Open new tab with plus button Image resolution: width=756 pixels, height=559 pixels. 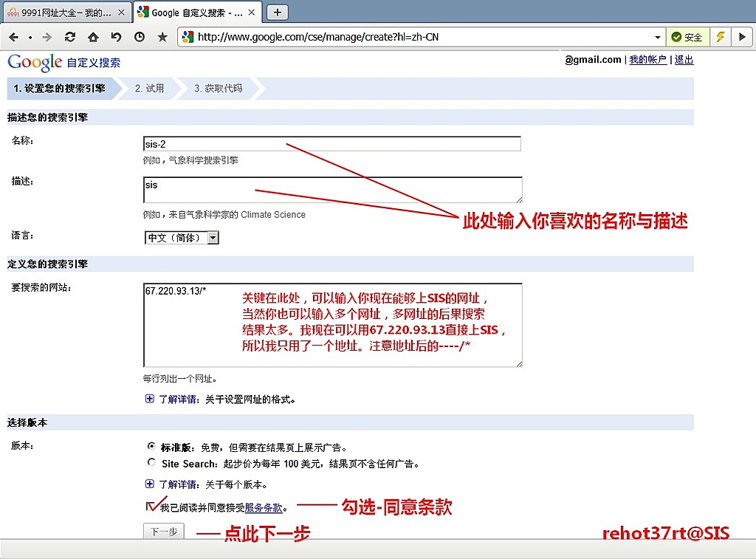tap(278, 13)
